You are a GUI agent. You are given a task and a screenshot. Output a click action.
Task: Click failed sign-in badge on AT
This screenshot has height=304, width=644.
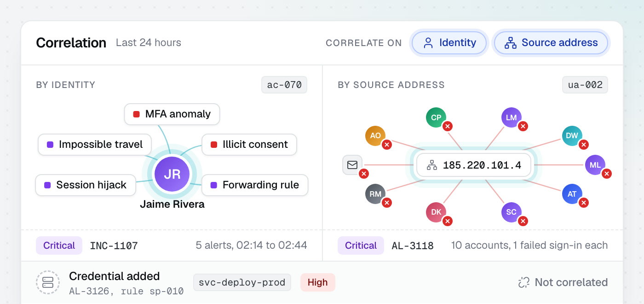coord(583,203)
